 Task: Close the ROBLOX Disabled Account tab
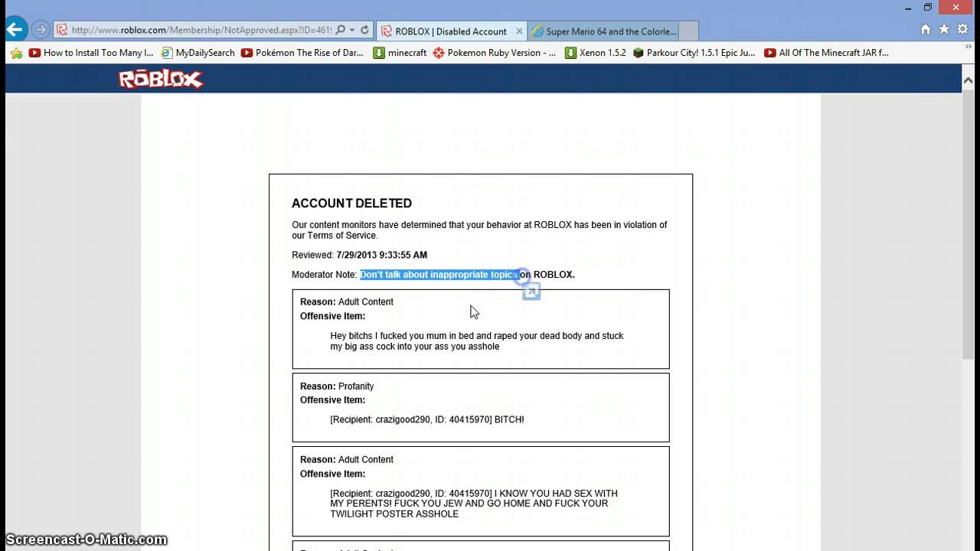(520, 31)
